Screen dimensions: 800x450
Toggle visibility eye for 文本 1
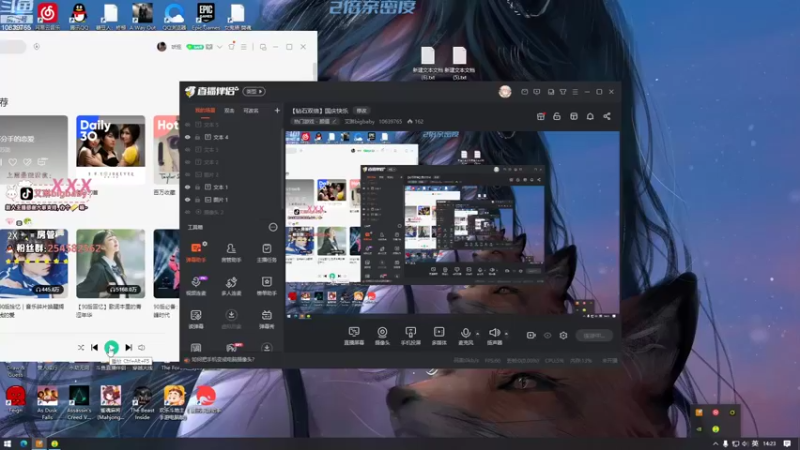[187, 187]
